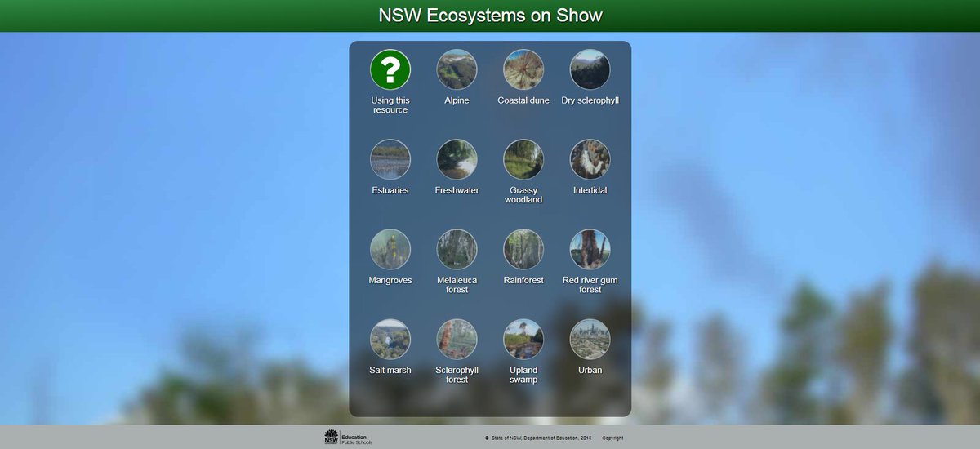Click the "Estuaries" text label
980x449 pixels.
click(x=390, y=190)
